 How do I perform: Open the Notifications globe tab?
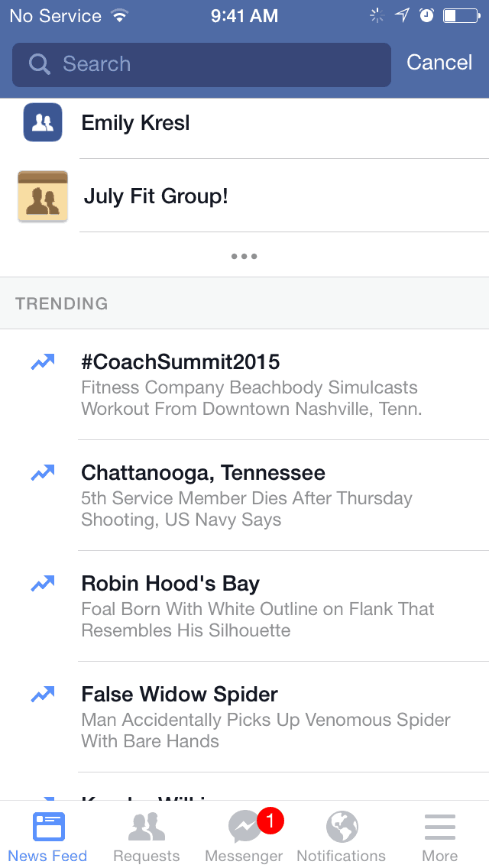coord(342,827)
